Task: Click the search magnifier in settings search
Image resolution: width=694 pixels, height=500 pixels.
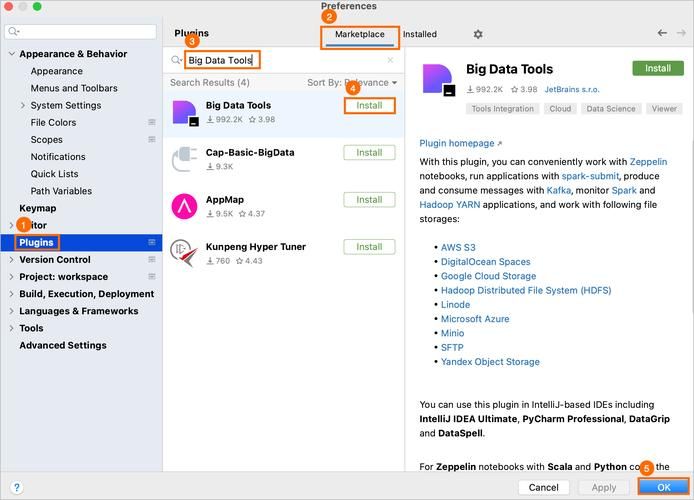Action: pyautogui.click(x=14, y=31)
